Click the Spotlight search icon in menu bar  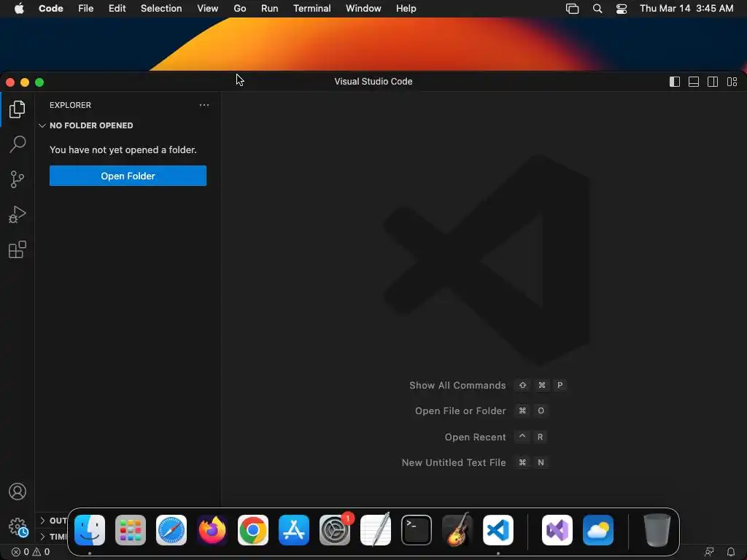tap(597, 9)
